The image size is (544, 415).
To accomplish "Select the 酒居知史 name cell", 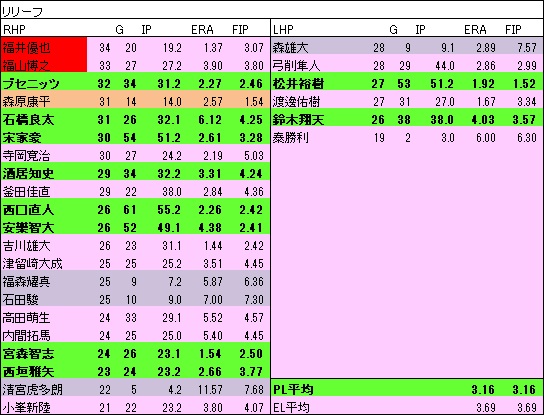I will pos(28,173).
